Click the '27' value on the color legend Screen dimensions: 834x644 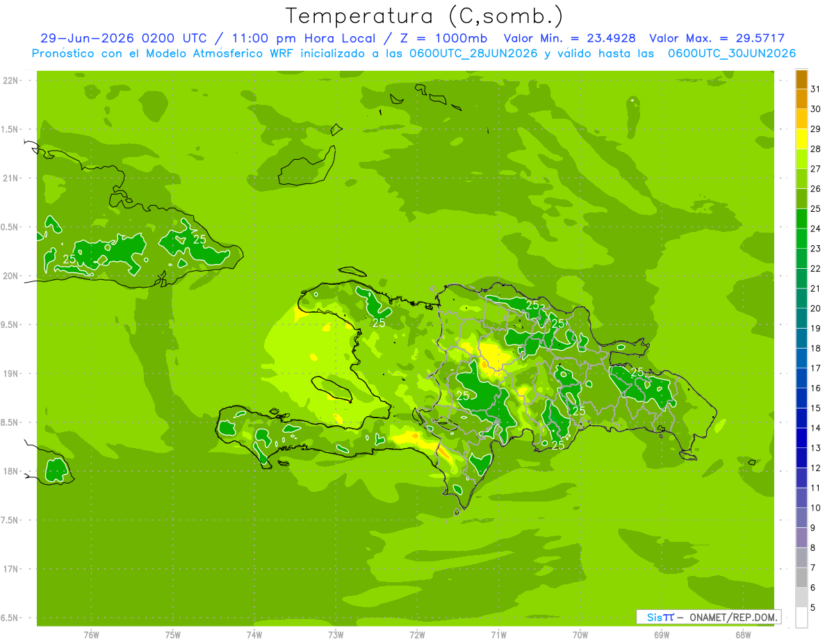[x=816, y=168]
